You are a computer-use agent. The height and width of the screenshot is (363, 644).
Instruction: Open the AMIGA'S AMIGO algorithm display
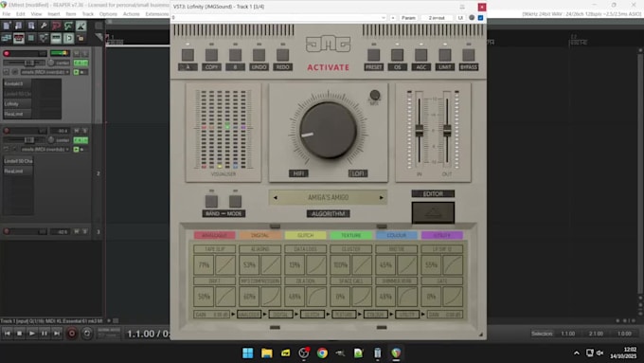tap(329, 198)
